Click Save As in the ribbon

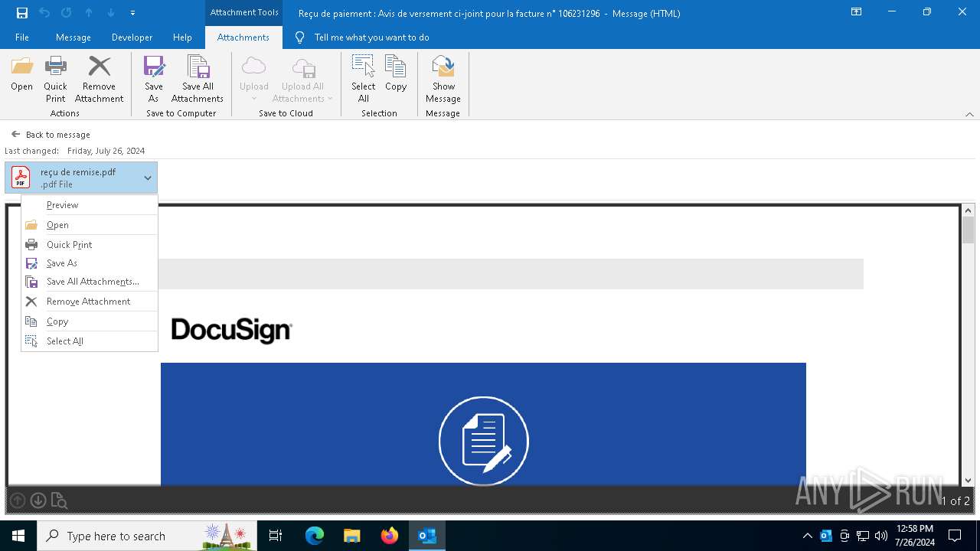tap(154, 80)
